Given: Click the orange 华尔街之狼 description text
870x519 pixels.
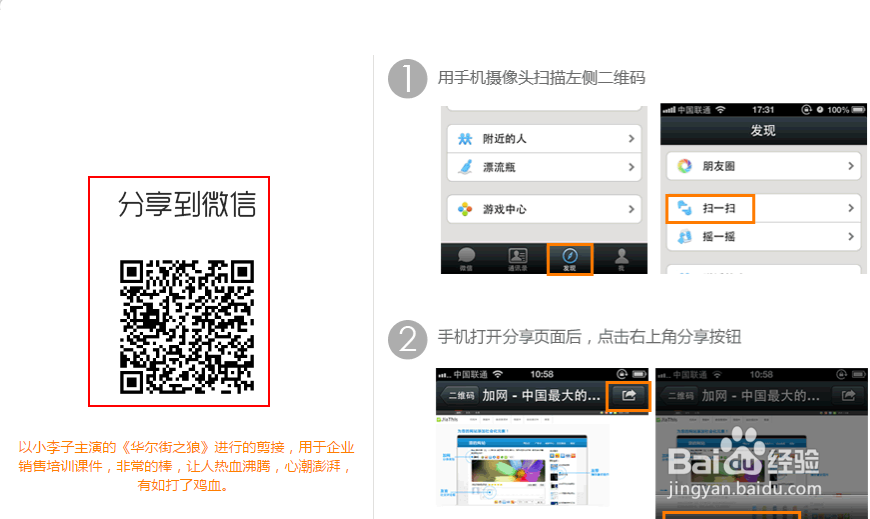Looking at the screenshot, I should (x=186, y=466).
